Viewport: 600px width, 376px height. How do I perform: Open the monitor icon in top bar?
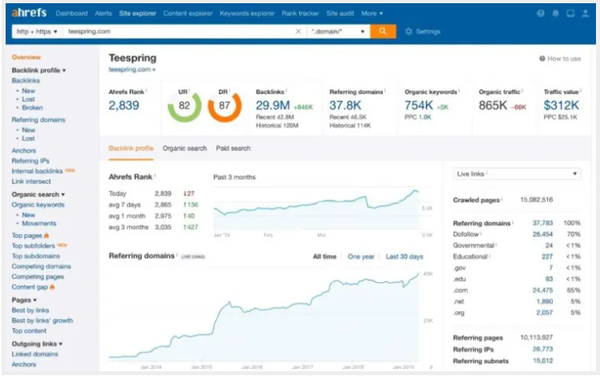pos(571,13)
